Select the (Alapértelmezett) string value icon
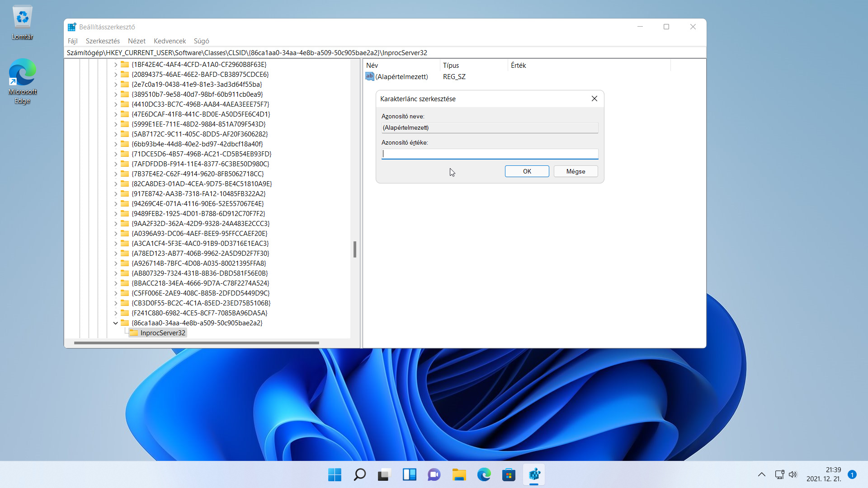The height and width of the screenshot is (488, 868). 370,76
